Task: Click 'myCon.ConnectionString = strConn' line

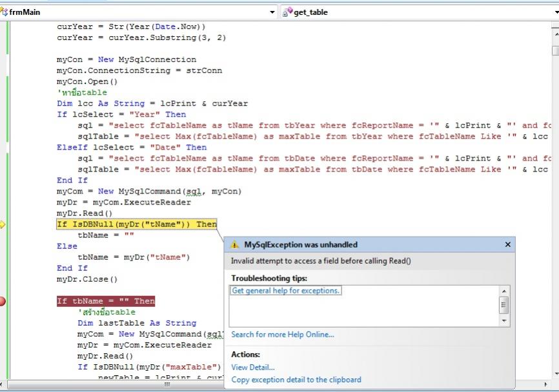Action: click(139, 70)
